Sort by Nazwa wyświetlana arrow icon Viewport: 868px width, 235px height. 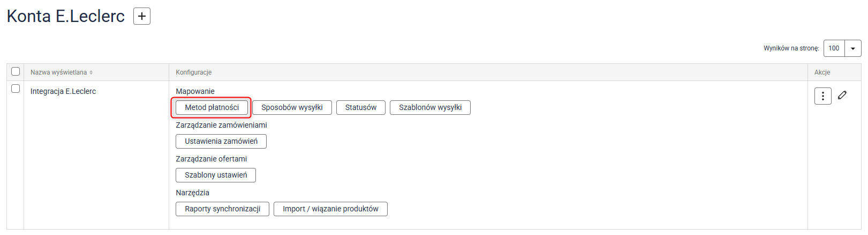click(91, 72)
